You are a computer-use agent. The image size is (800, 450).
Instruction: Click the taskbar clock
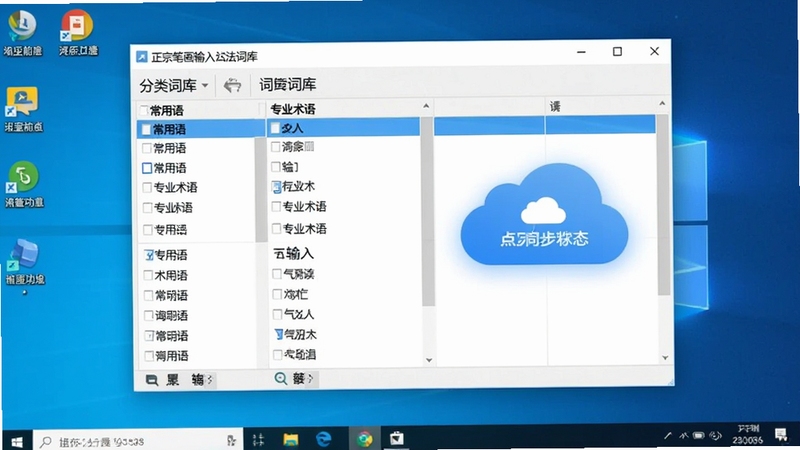pyautogui.click(x=748, y=434)
